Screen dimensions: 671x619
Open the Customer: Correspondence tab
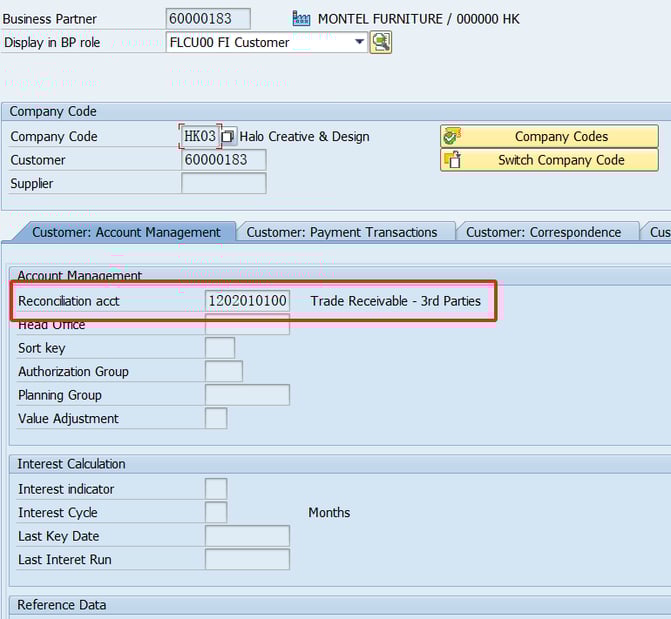coord(543,232)
